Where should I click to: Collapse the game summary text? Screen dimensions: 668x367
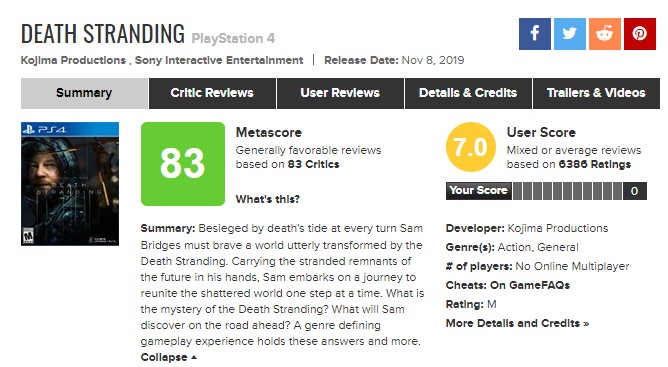pyautogui.click(x=169, y=357)
